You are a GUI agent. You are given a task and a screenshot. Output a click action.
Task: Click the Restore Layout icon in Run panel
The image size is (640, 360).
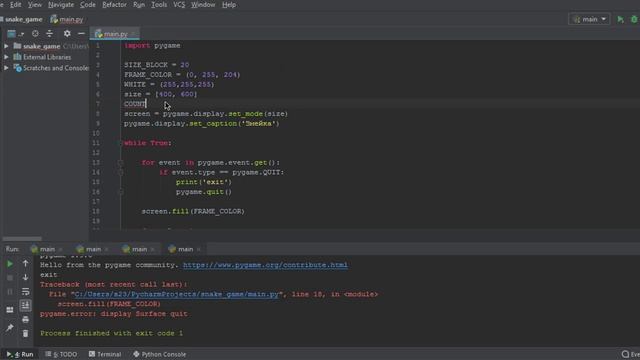(10, 310)
